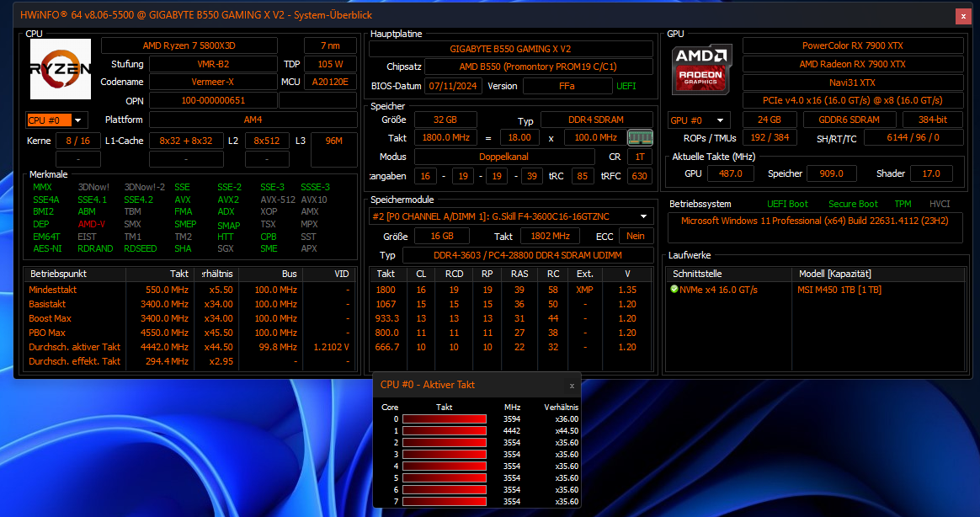Select Core 7 clock bar in Aktiver Takt
The height and width of the screenshot is (517, 980).
pyautogui.click(x=445, y=501)
